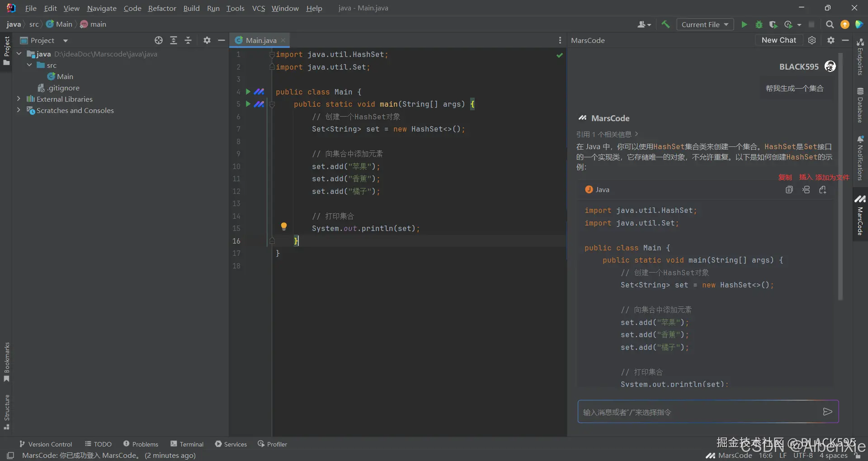Collapse the java project root node
Viewport: 868px width, 461px height.
pyautogui.click(x=19, y=54)
